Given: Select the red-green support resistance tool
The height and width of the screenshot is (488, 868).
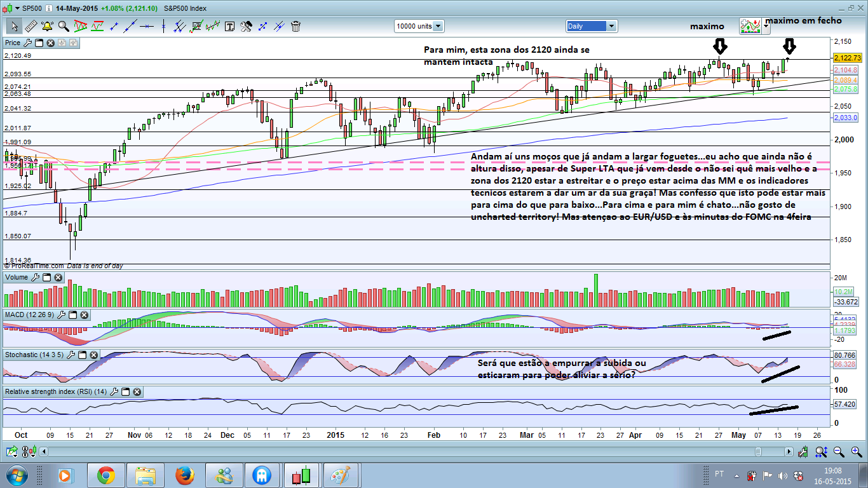Looking at the screenshot, I should point(97,26).
